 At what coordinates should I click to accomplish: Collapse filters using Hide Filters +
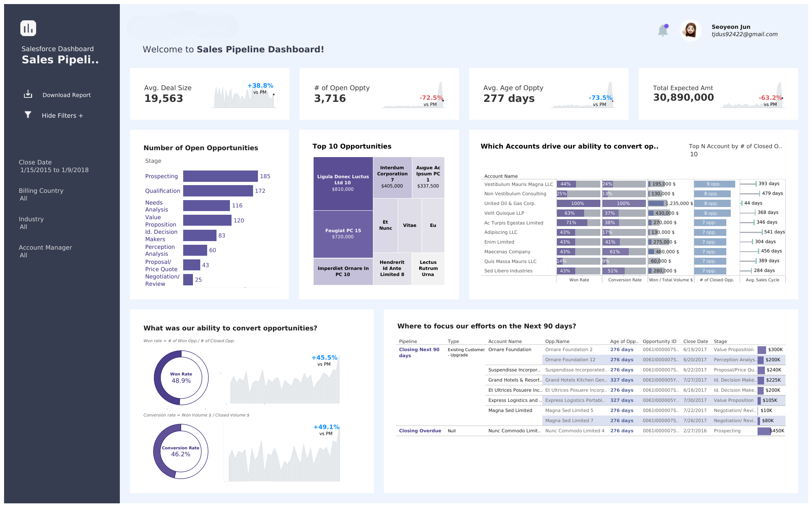[62, 115]
